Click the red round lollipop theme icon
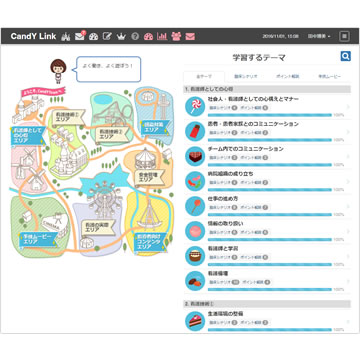This screenshot has width=360, height=360. (195, 206)
